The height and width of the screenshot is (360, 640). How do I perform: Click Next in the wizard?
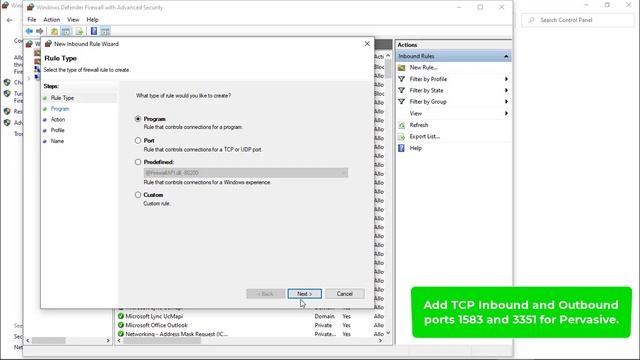[304, 293]
